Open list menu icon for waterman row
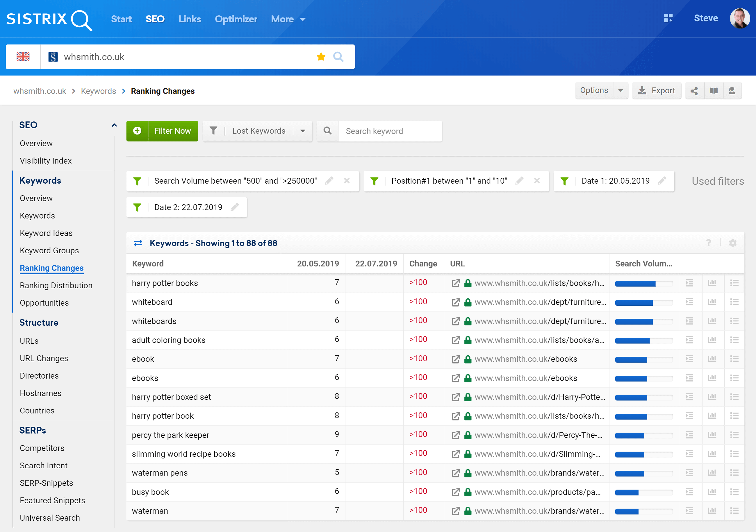 pyautogui.click(x=734, y=510)
